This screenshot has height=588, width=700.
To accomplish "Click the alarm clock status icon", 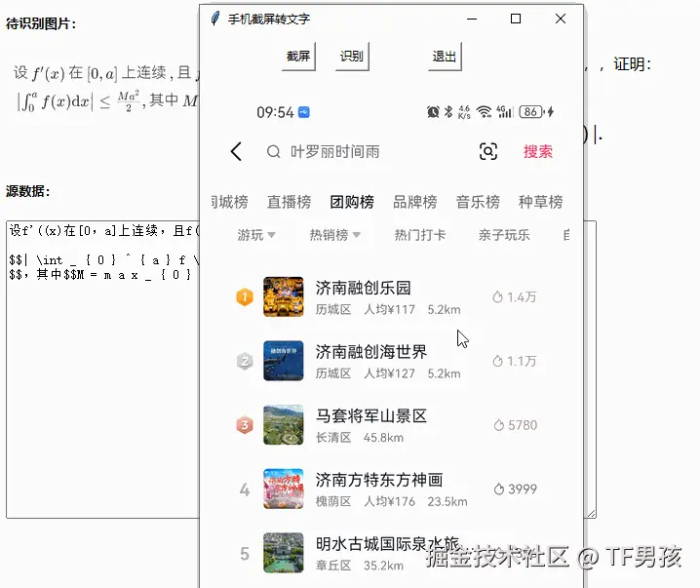I will [x=433, y=111].
